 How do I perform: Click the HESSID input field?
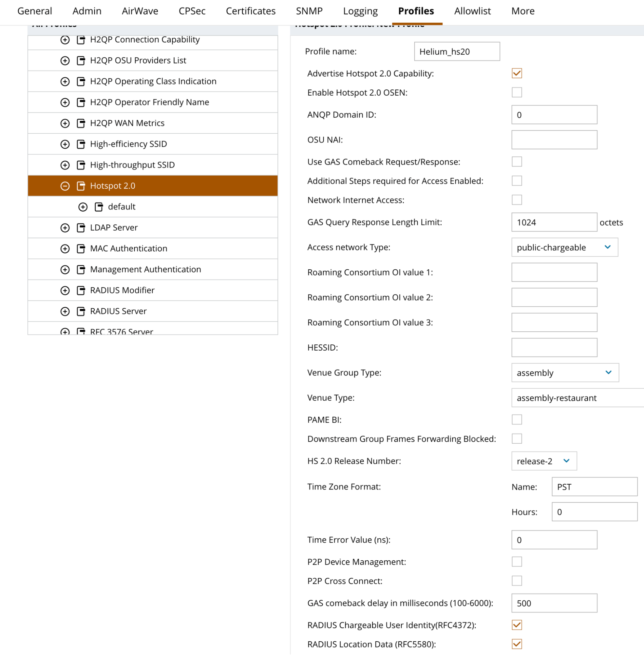554,347
